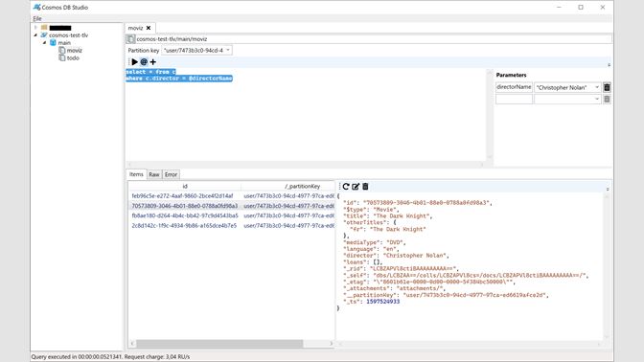Open the Christopher Nolan value dropdown
Screen dimensions: 644x362
tap(597, 87)
